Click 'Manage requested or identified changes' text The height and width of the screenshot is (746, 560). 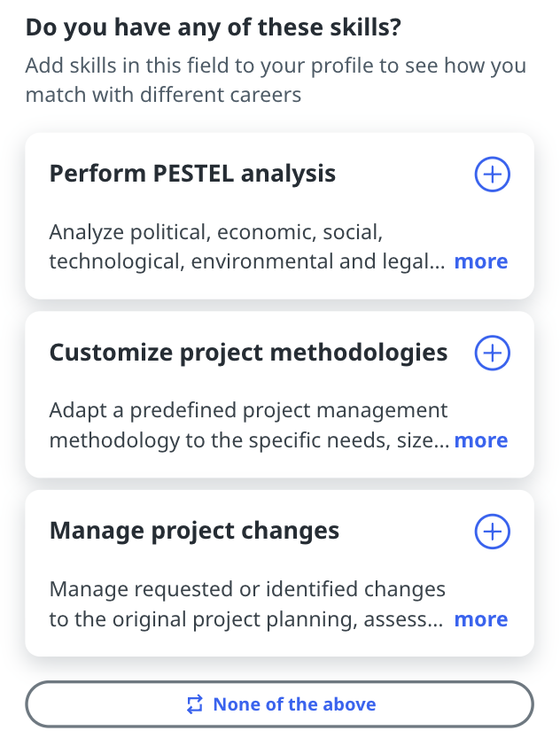pos(247,589)
